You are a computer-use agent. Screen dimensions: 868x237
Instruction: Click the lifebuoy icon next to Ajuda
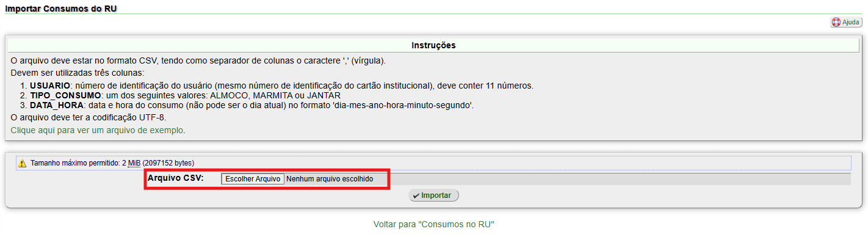pyautogui.click(x=836, y=22)
